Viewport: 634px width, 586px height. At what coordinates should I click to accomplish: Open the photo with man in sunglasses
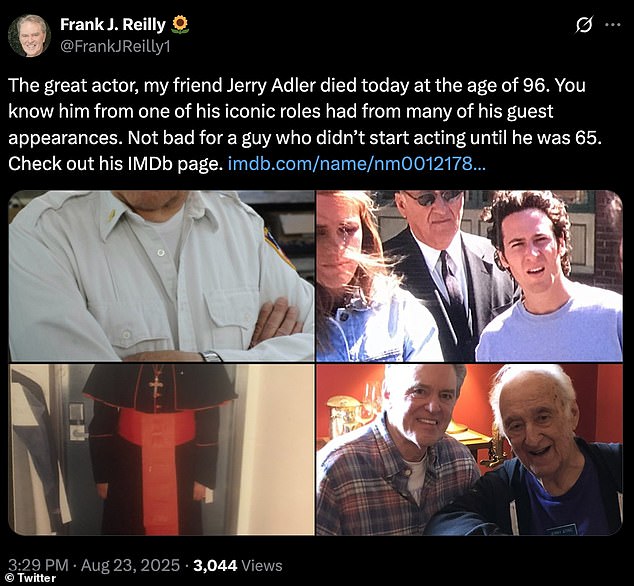pyautogui.click(x=469, y=276)
